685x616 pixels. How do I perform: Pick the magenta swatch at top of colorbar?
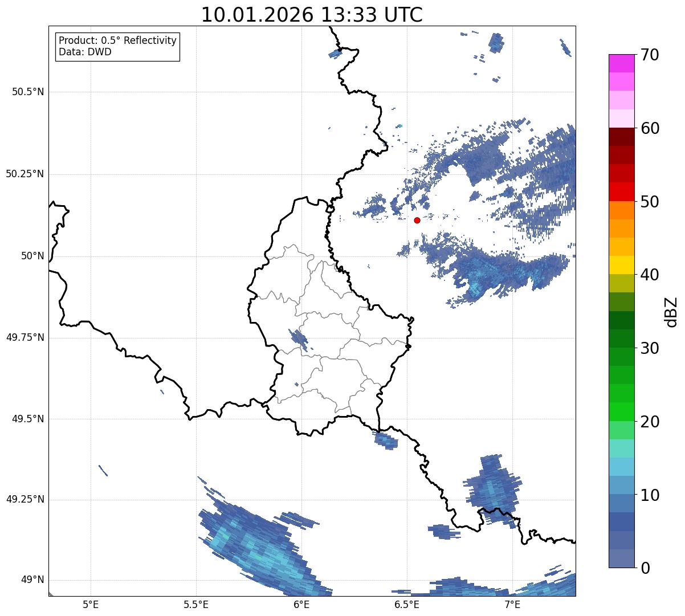click(621, 63)
